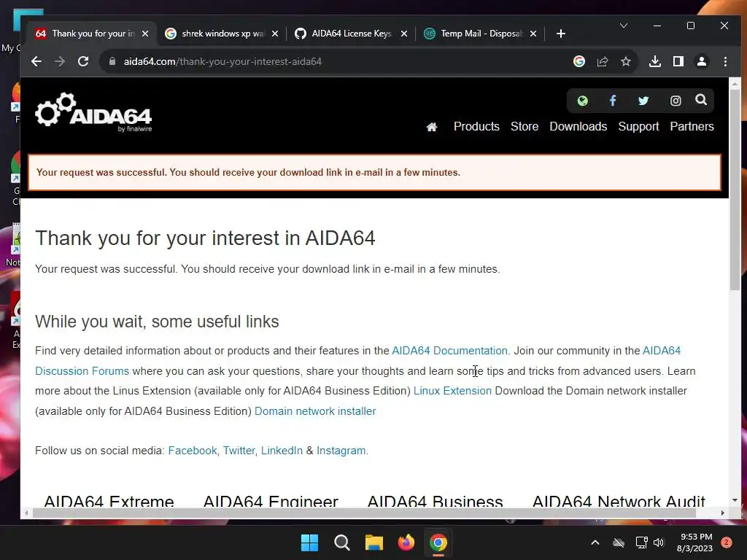
Task: Open the Downloads menu
Action: click(x=578, y=126)
